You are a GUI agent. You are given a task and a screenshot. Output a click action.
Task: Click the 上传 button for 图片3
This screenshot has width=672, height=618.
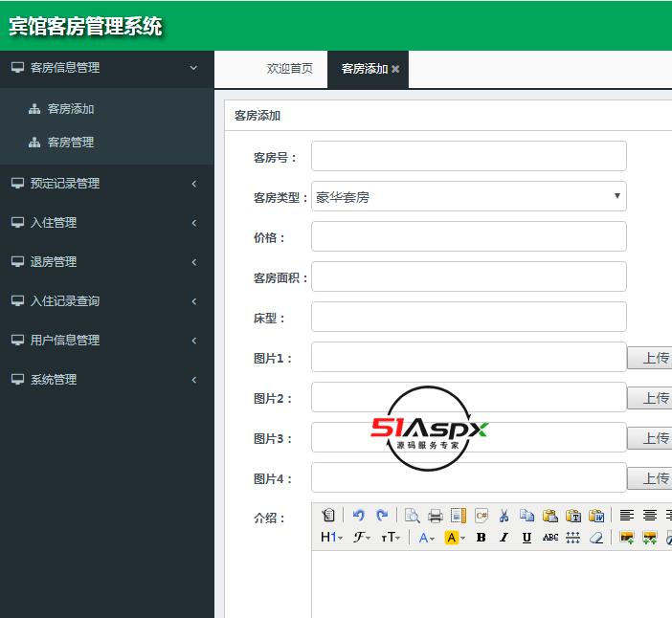tap(650, 438)
